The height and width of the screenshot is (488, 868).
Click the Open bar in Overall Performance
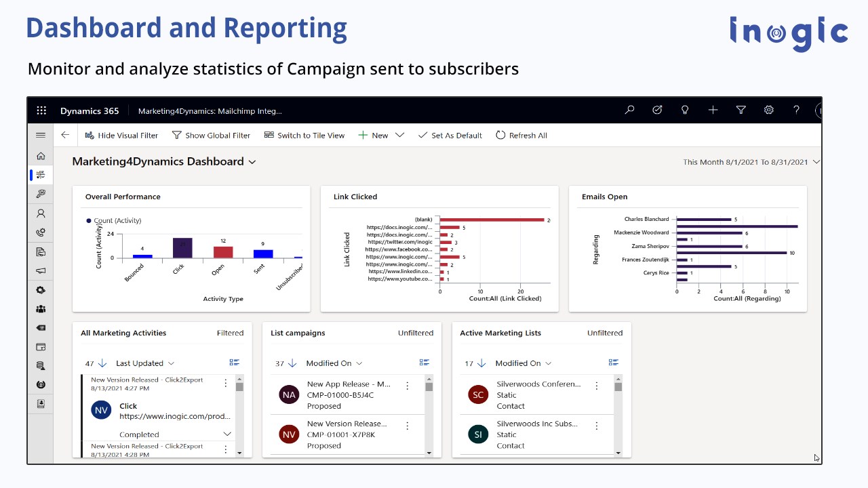click(x=223, y=252)
